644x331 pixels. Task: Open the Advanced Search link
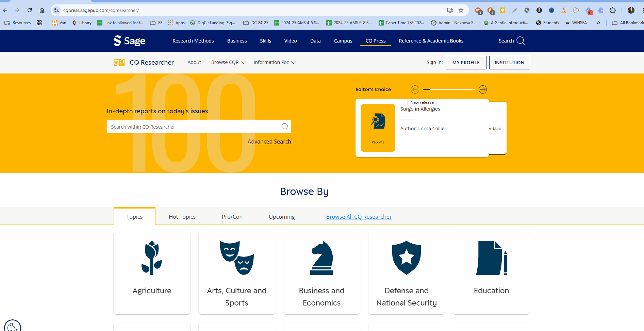click(269, 142)
